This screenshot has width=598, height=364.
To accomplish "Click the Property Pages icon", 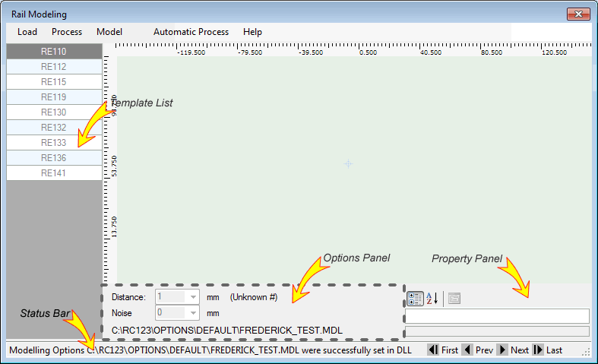I will pos(455,299).
